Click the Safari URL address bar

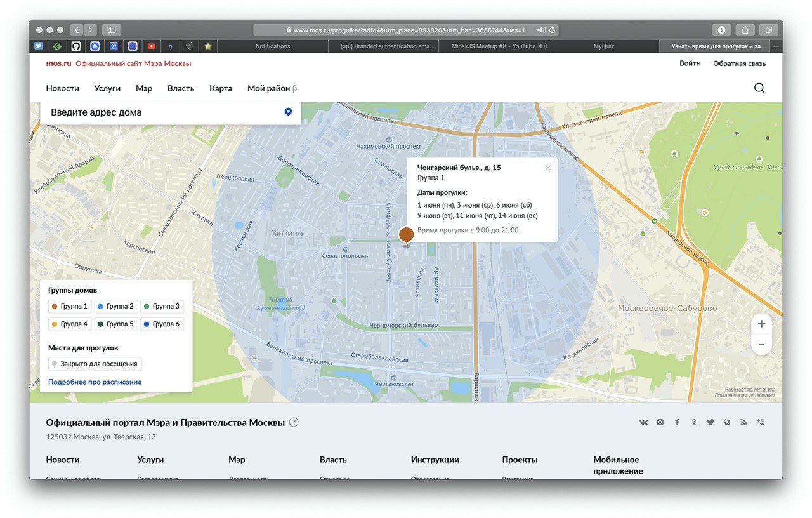click(x=406, y=30)
